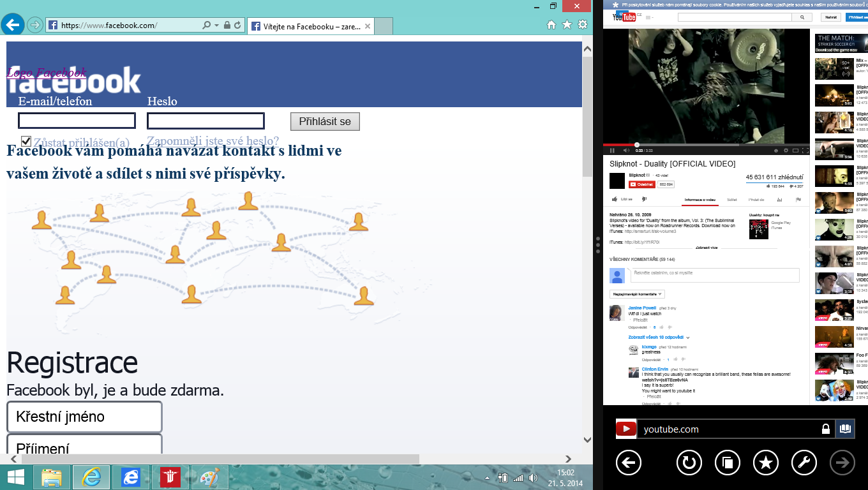Click the YouTube search magnifier button

point(803,17)
